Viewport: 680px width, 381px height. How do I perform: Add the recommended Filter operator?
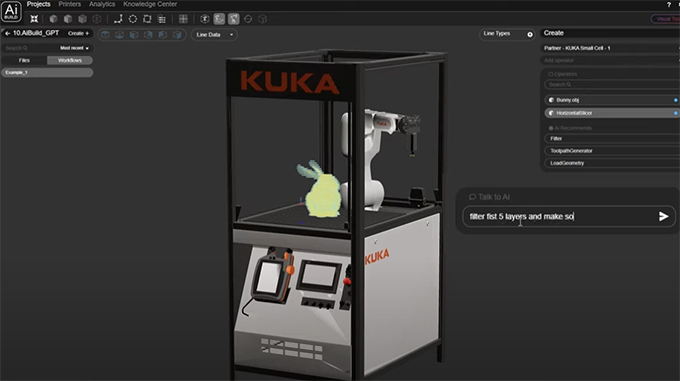point(612,139)
